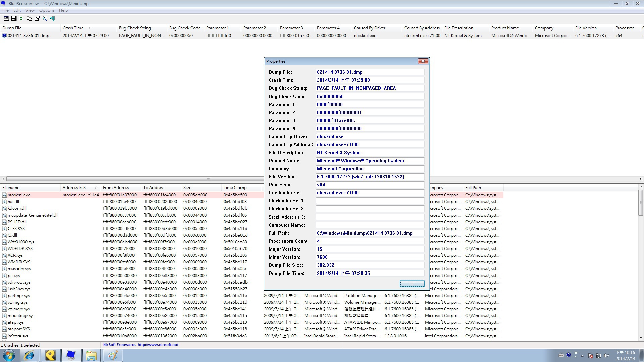Show hidden system tray icons arrow
This screenshot has height=362, width=644.
pyautogui.click(x=582, y=356)
